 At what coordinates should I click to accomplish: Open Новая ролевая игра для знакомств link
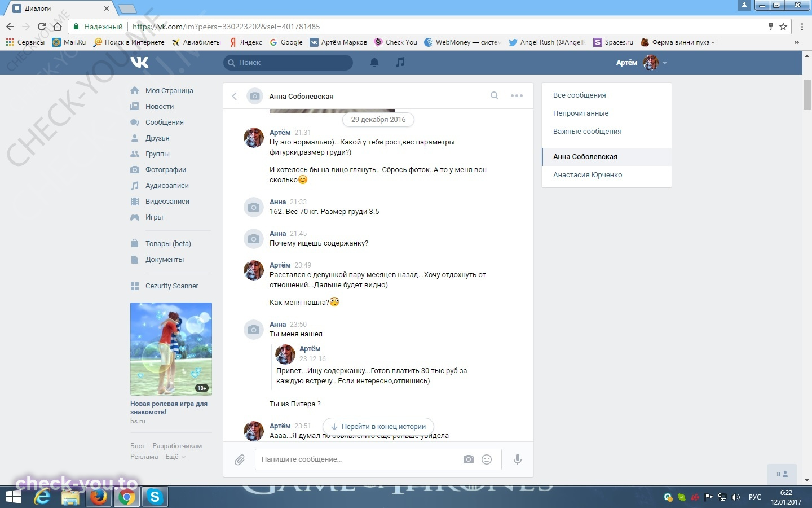tap(169, 408)
